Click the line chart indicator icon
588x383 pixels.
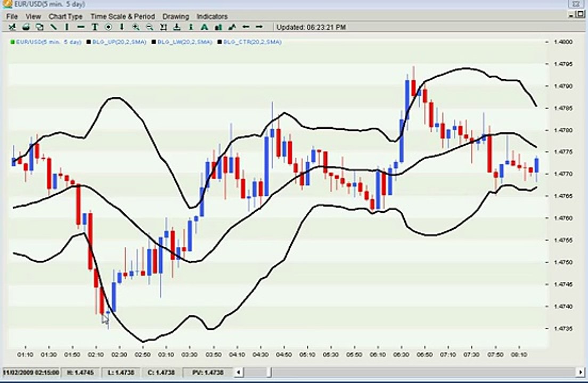(232, 27)
